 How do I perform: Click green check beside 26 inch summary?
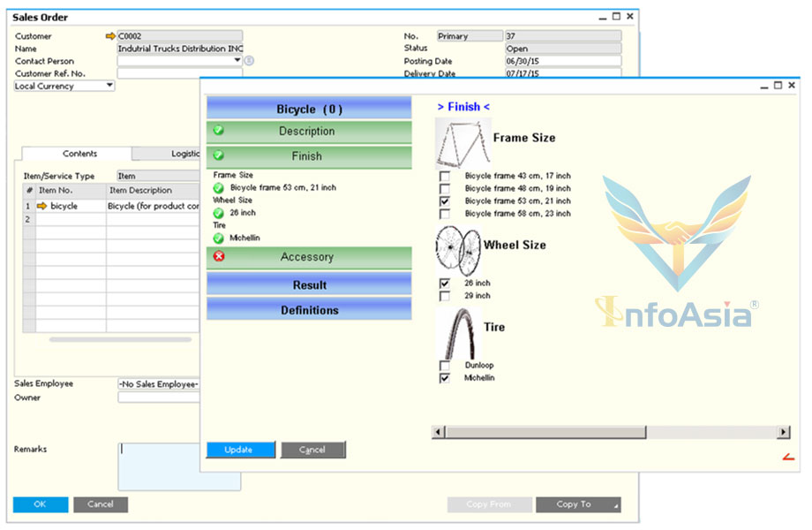tap(219, 213)
